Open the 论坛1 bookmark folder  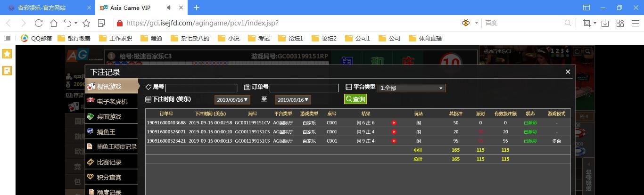[290, 38]
